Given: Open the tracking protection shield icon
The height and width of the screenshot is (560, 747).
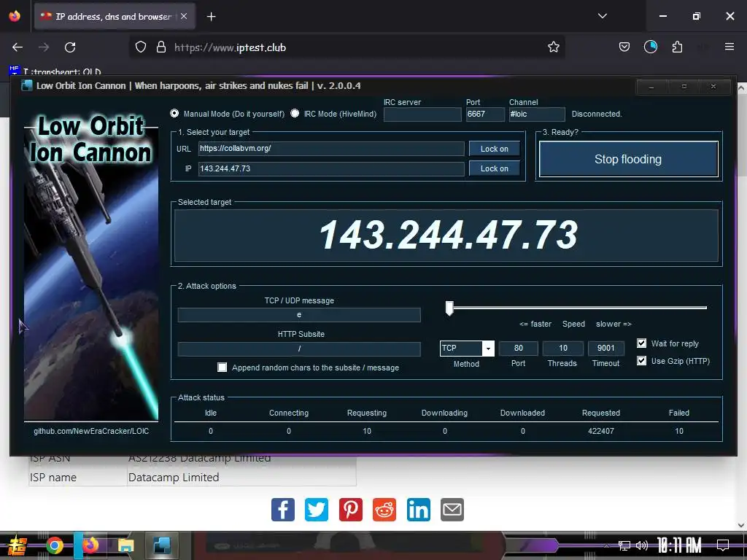Looking at the screenshot, I should pyautogui.click(x=141, y=47).
